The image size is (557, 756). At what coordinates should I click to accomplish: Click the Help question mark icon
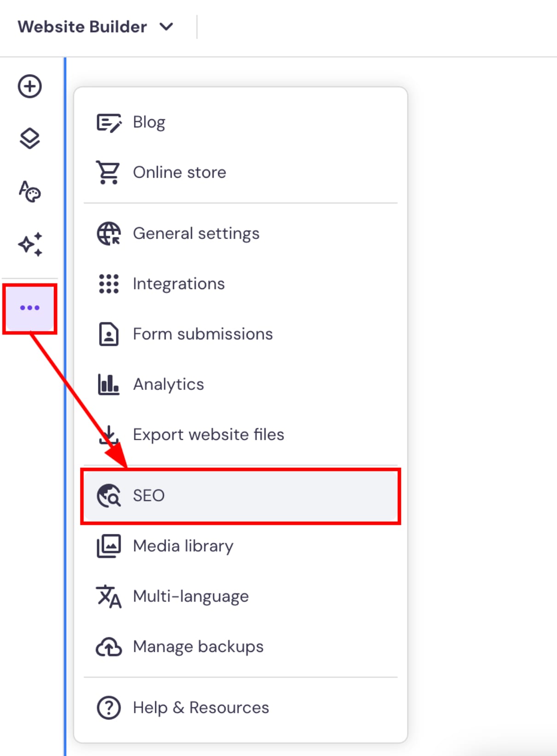pos(109,708)
